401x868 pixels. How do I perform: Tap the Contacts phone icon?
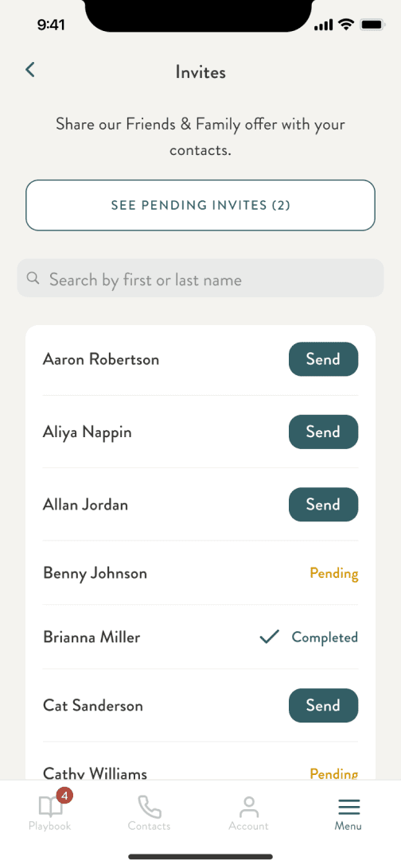tap(149, 807)
